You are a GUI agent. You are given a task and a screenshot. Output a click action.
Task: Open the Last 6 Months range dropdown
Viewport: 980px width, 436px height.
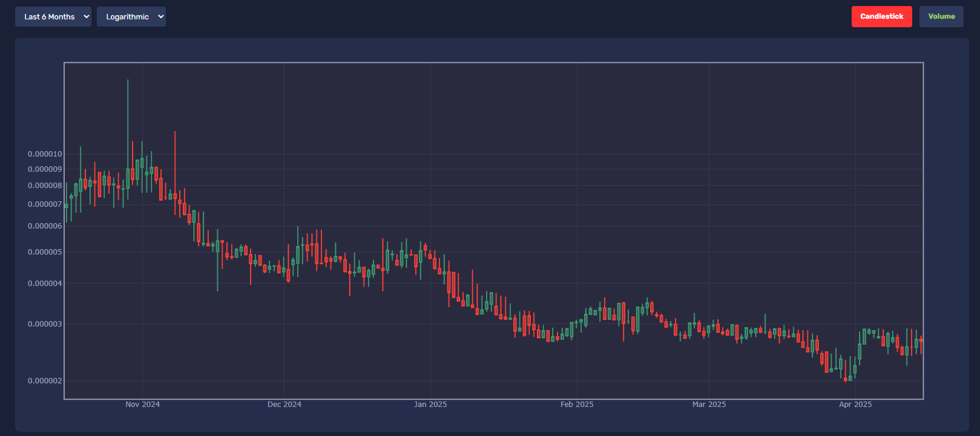pyautogui.click(x=53, y=17)
